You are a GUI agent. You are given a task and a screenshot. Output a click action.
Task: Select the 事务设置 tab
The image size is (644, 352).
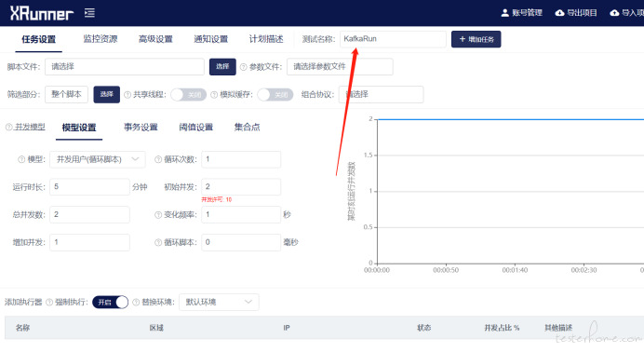point(141,128)
